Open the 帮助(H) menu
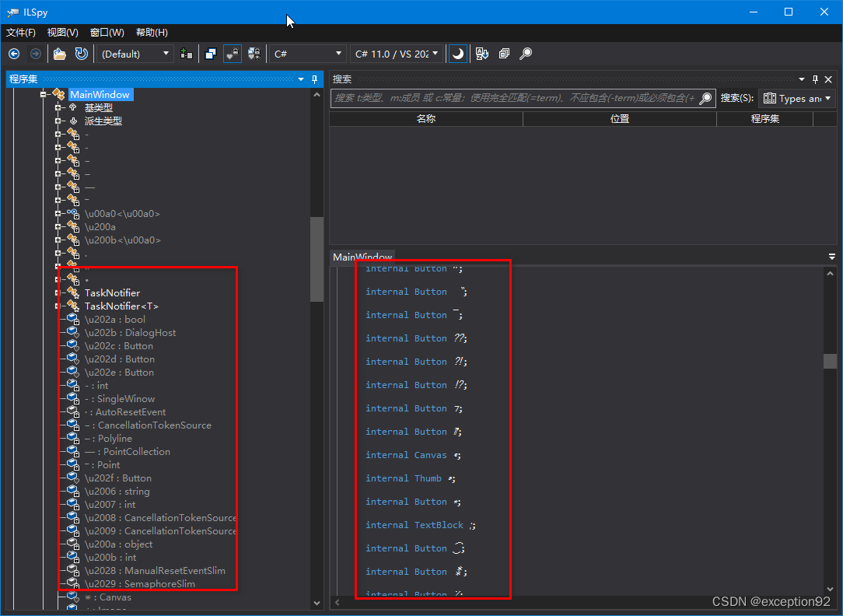The height and width of the screenshot is (616, 843). coord(152,33)
